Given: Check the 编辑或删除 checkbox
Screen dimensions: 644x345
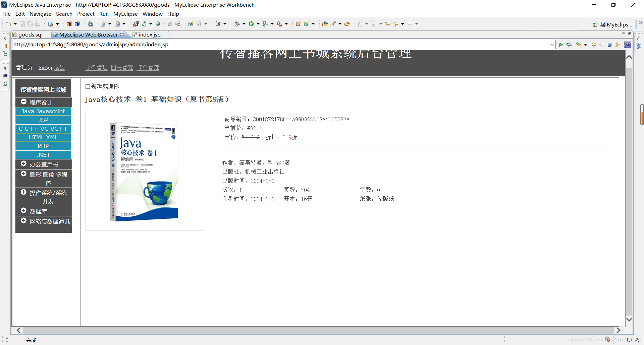Looking at the screenshot, I should pos(88,86).
